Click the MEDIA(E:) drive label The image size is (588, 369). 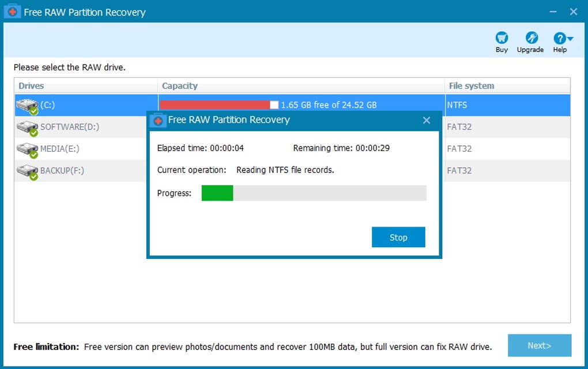tap(59, 149)
